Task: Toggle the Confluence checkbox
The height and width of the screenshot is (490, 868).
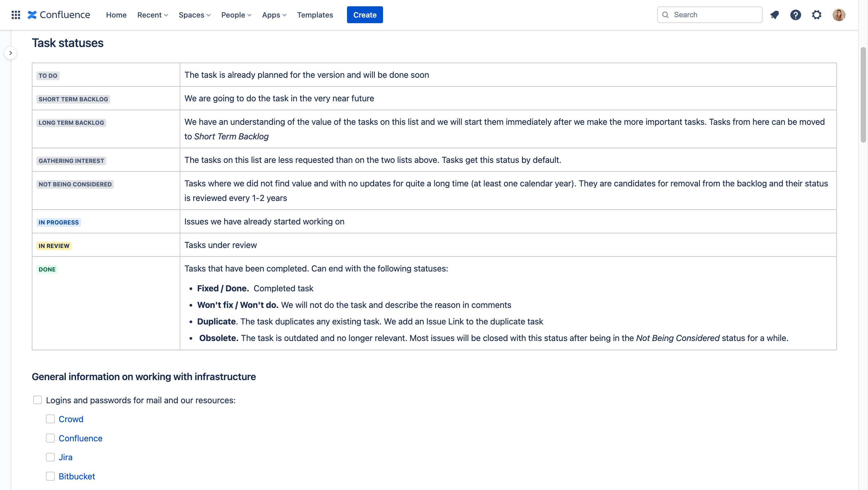Action: pos(50,438)
